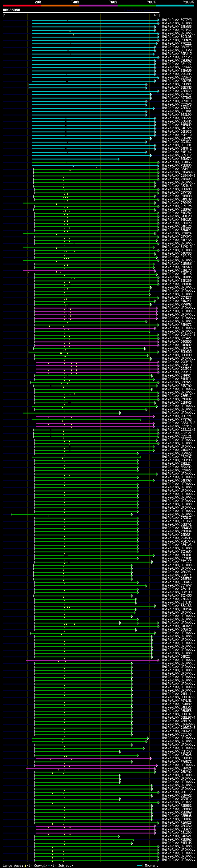The width and height of the screenshot is (197, 868).
Task: Click UniRef100_Q8L7P1 label
Action: coord(177,416)
